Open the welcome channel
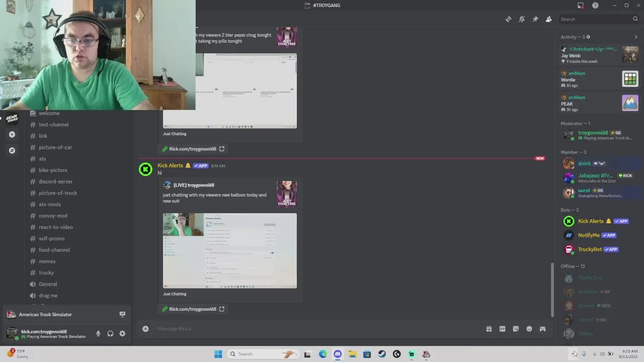This screenshot has width=644, height=362. coord(49,113)
